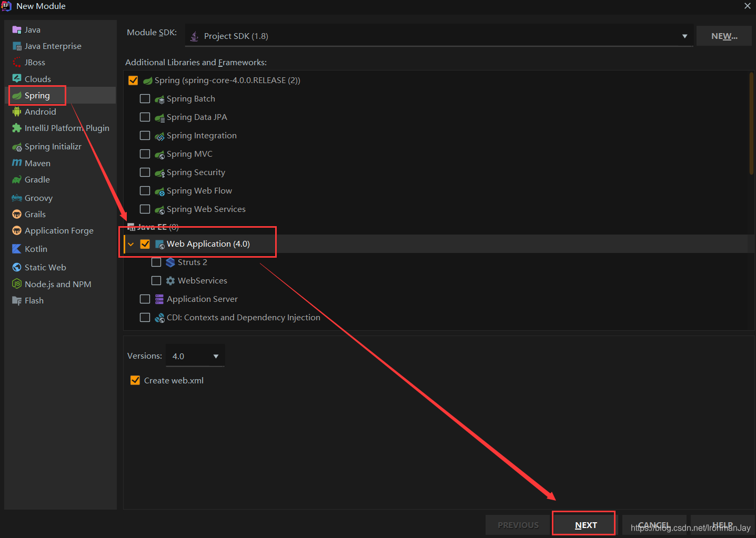The image size is (756, 538).
Task: Click the JBoss red icon
Action: point(17,63)
